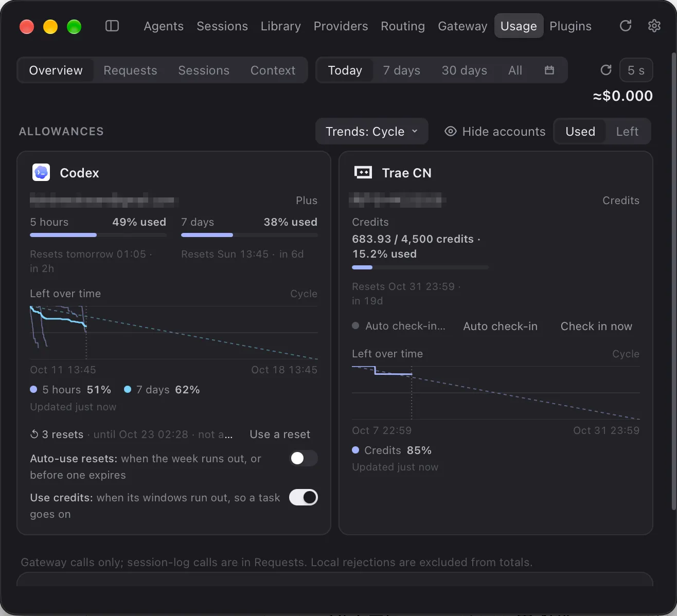Toggle Auto-use resets switch
Screen dimensions: 677x616
pos(304,458)
